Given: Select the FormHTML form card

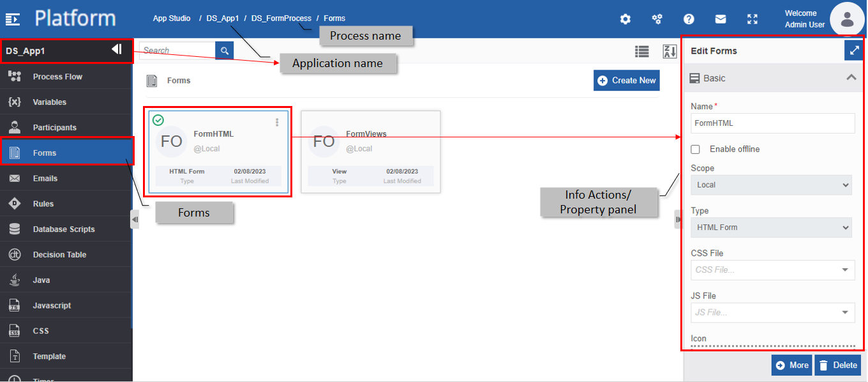Looking at the screenshot, I should [218, 152].
